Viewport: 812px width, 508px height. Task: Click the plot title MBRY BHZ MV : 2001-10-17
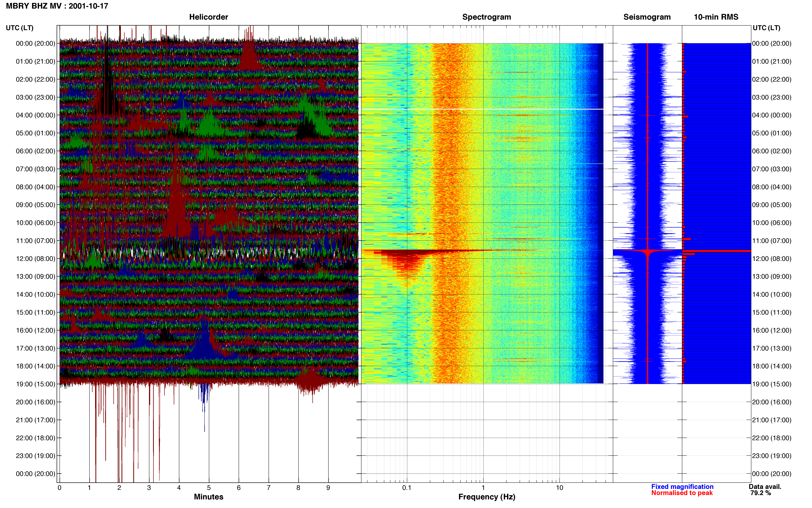(x=57, y=6)
